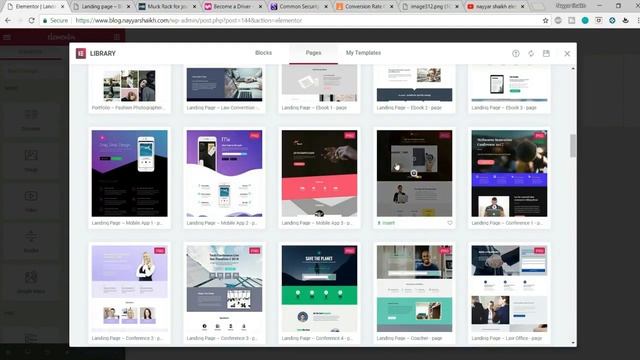The height and width of the screenshot is (360, 640).
Task: Click the teal circle extension icon
Action: point(585,20)
